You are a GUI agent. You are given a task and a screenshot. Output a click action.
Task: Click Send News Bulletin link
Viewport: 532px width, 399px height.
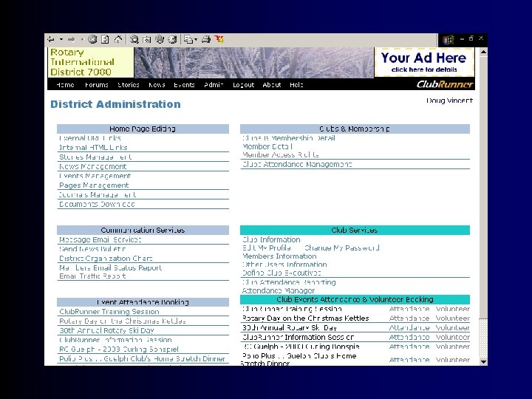point(92,249)
